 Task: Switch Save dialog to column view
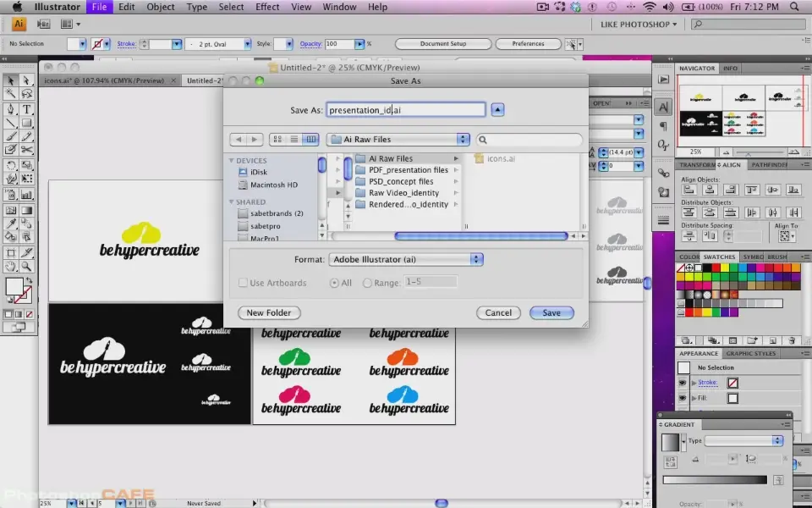click(x=310, y=139)
